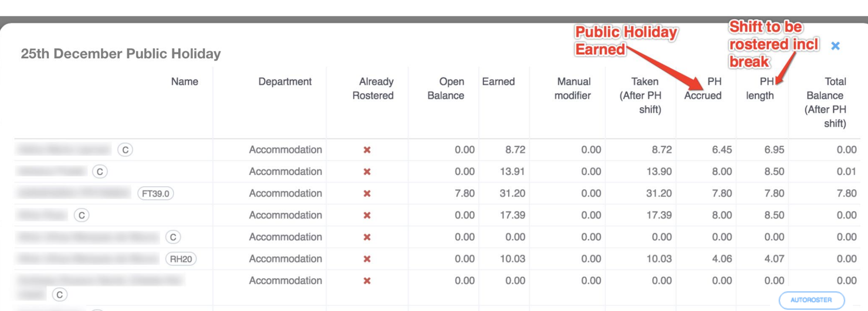Click the FT39.0 badge

[x=155, y=193]
